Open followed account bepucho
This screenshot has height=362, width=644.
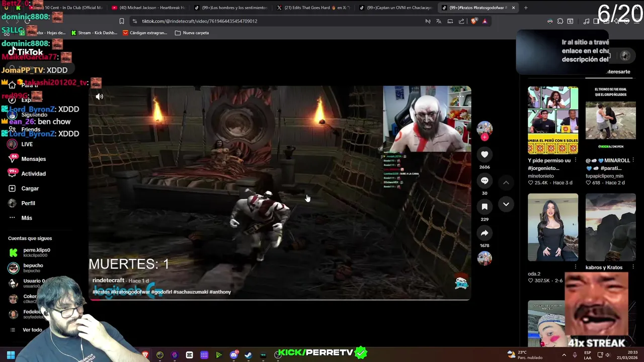tap(33, 268)
